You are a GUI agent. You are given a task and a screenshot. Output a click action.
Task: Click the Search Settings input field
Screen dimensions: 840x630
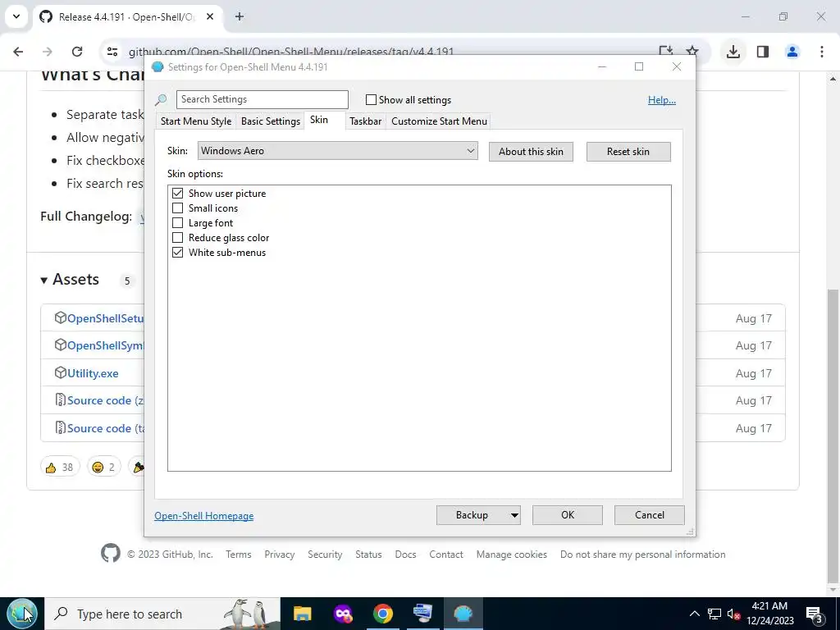coord(262,99)
